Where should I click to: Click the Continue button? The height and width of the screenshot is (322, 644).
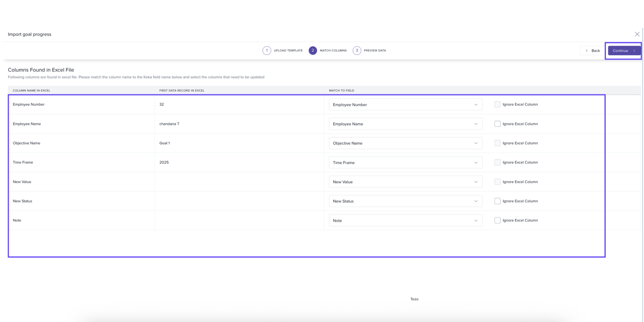(x=623, y=51)
